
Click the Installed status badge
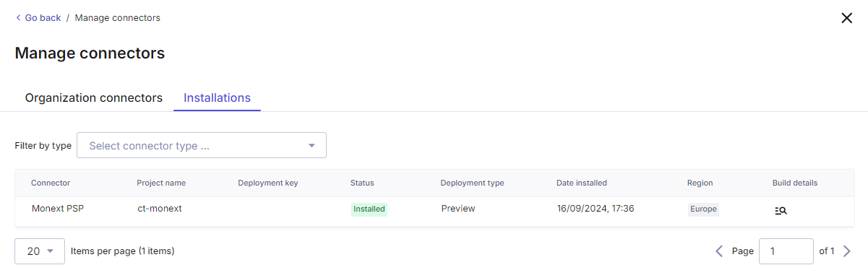point(369,209)
